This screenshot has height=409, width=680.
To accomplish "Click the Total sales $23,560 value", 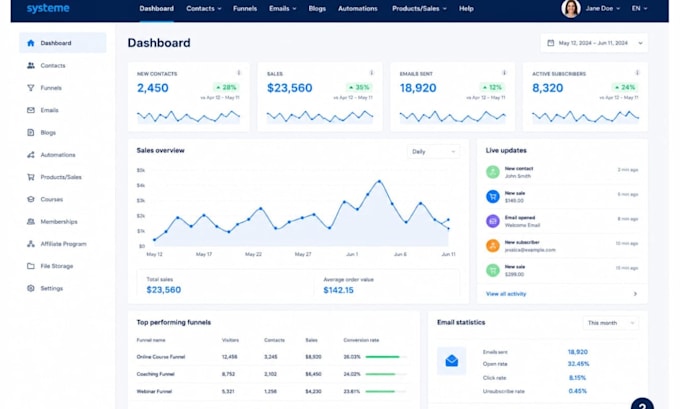I will click(163, 290).
